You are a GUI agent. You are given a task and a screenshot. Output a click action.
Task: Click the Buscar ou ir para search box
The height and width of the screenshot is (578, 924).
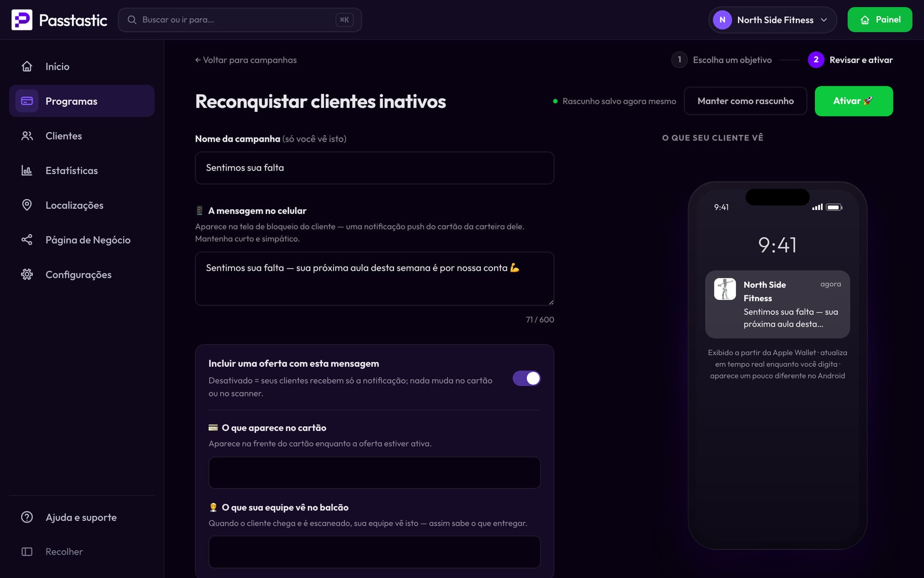coord(240,20)
